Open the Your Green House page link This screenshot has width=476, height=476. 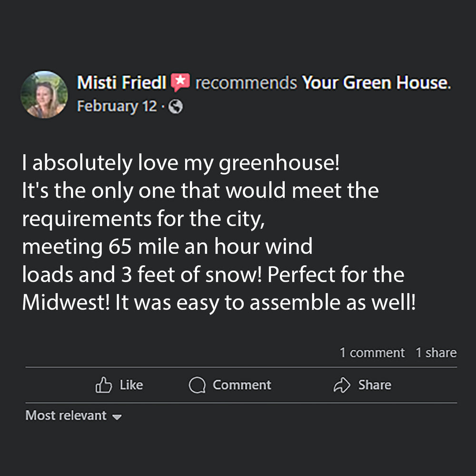375,83
